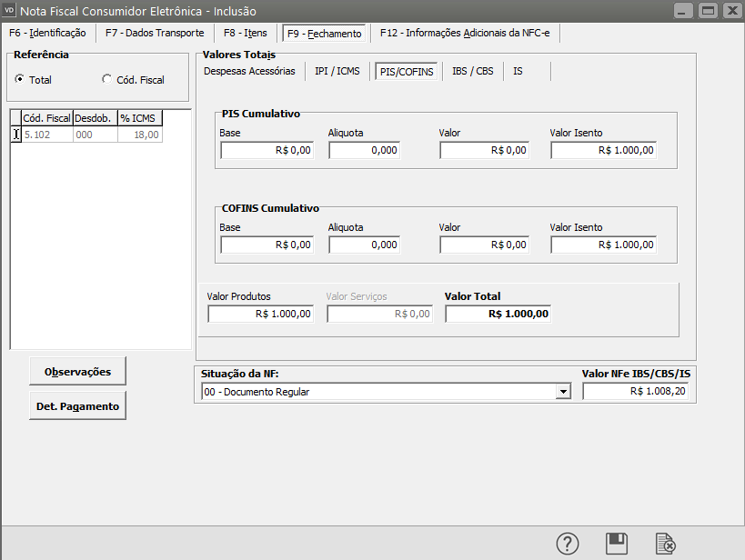Select the Total reference radio button

click(x=20, y=80)
